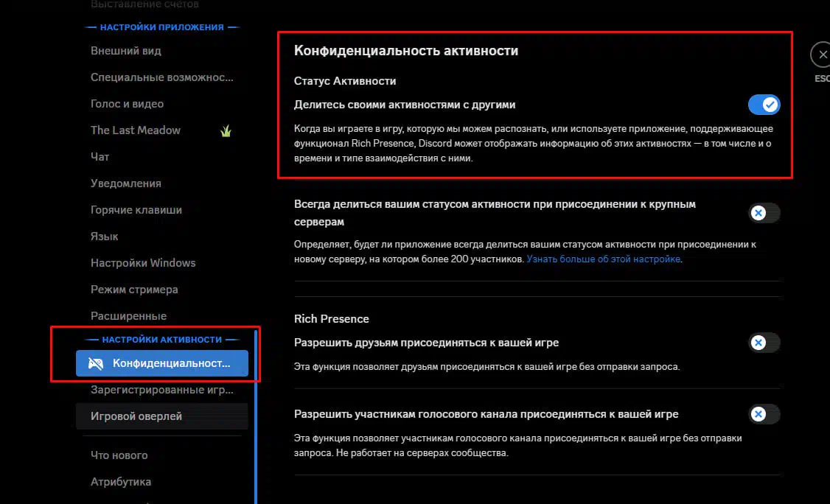Click the grass icon beside The Last Meadow
The height and width of the screenshot is (504, 830).
point(226,130)
